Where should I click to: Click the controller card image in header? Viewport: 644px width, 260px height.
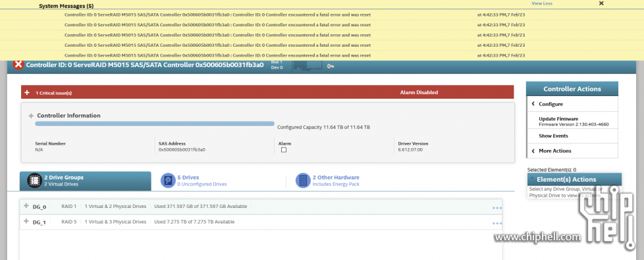click(x=308, y=66)
